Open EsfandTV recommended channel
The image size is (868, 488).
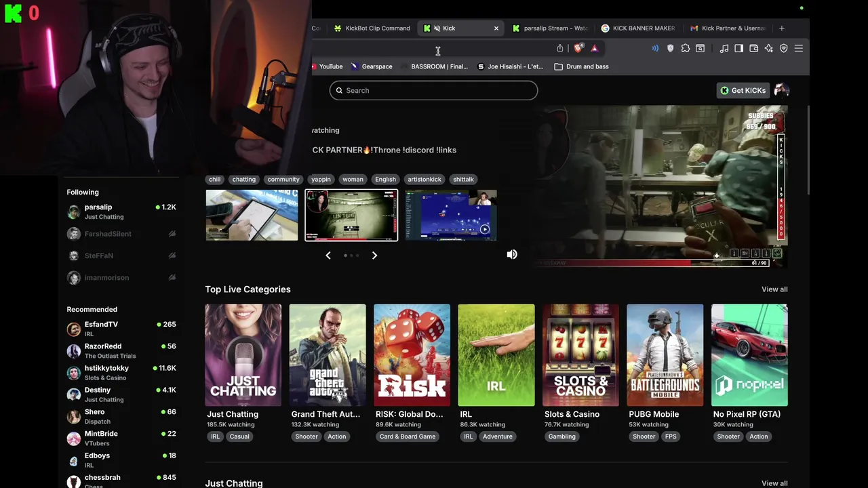(121, 329)
